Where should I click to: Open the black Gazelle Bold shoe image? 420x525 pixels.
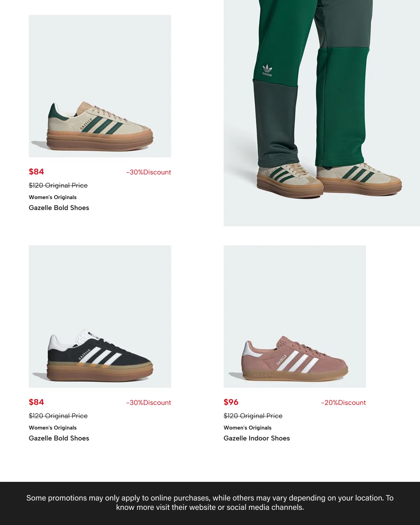click(100, 317)
